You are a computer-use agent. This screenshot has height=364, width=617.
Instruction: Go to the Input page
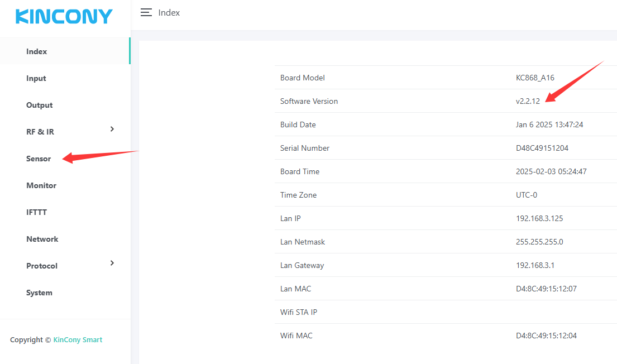coord(36,78)
